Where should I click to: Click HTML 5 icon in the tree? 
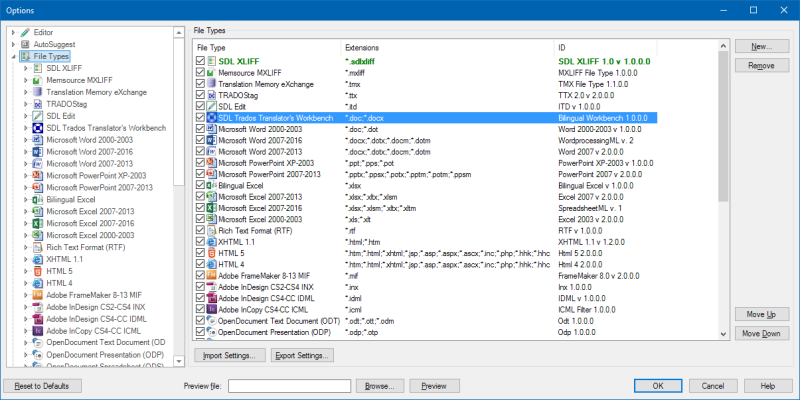tap(37, 271)
